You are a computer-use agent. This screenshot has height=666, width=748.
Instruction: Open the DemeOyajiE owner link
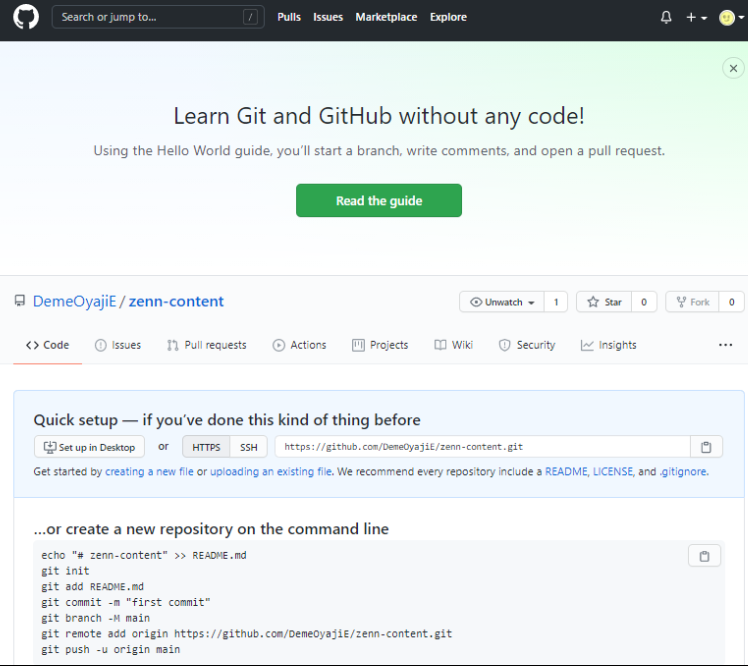(x=74, y=302)
